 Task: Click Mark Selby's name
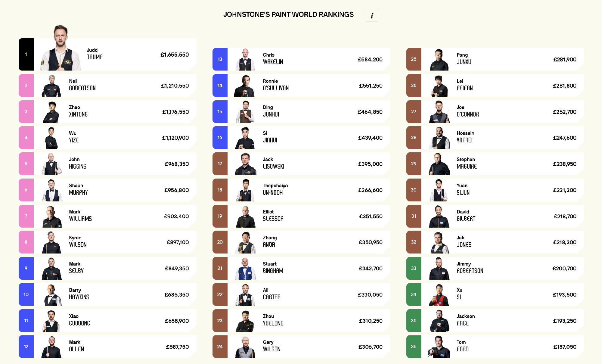(76, 268)
